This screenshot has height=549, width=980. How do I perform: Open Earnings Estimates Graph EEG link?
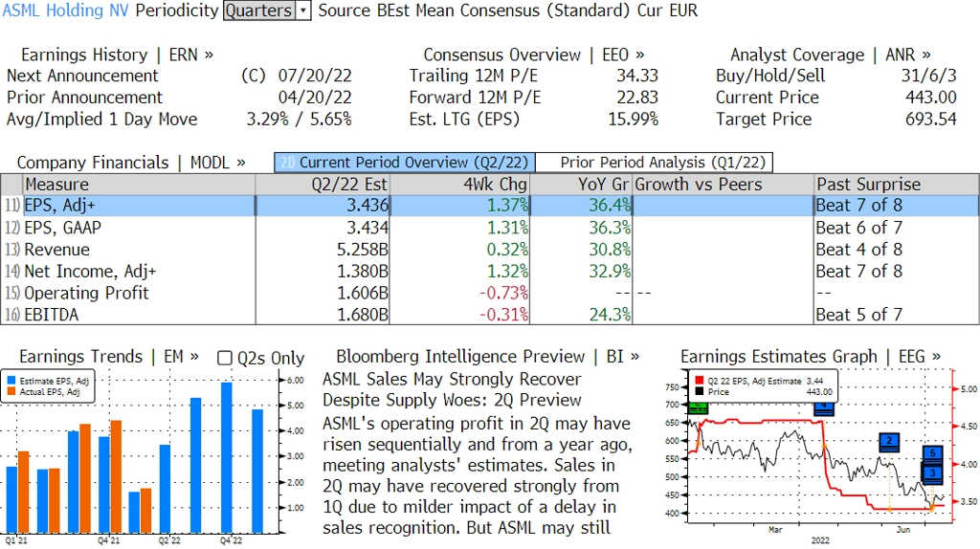(x=810, y=357)
